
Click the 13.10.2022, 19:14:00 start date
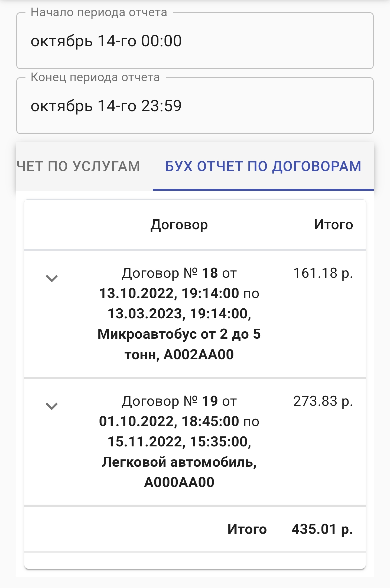click(x=169, y=293)
